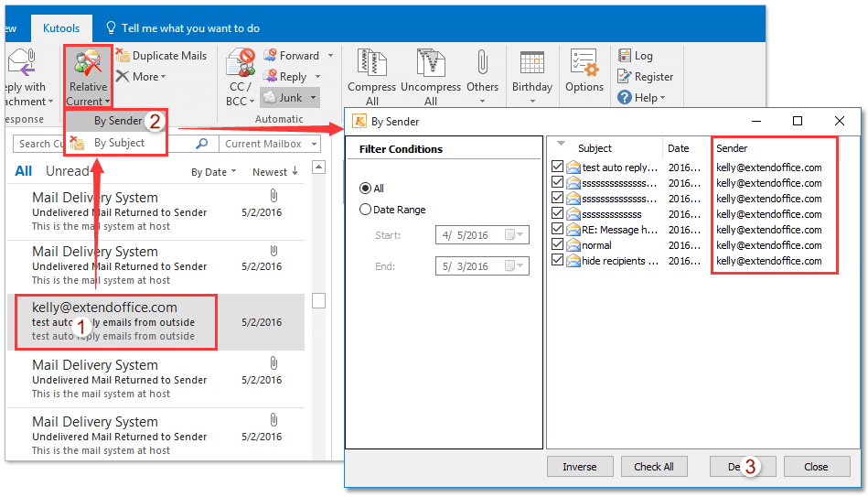Select the Date Range radio option

coord(366,210)
